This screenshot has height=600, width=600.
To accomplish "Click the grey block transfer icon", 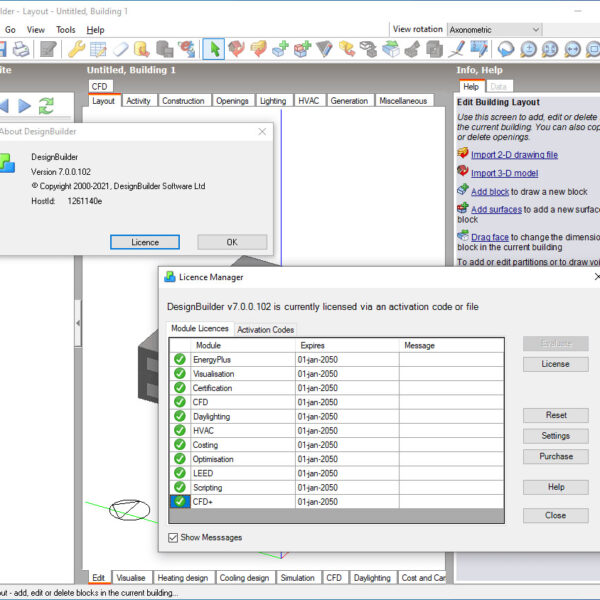I will pyautogui.click(x=368, y=49).
